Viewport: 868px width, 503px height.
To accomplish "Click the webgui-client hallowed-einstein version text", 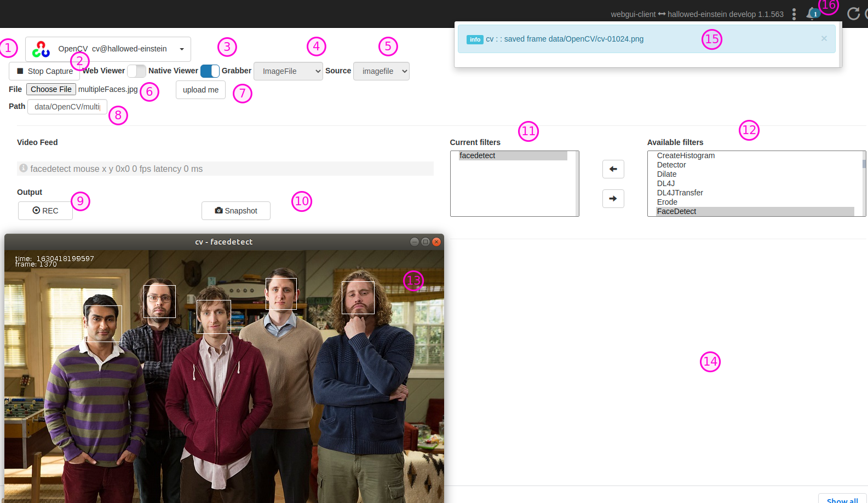I will tap(697, 14).
